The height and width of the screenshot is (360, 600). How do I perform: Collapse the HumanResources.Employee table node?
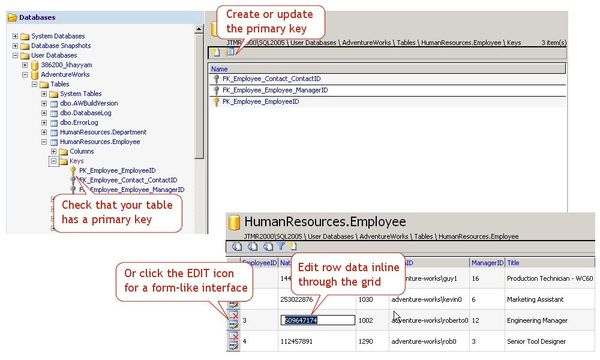pos(44,142)
